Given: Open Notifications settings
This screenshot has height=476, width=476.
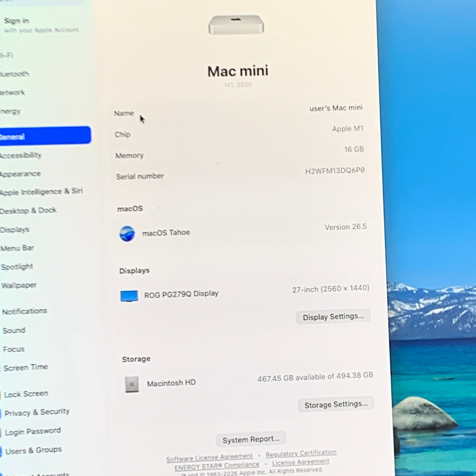Looking at the screenshot, I should (25, 311).
